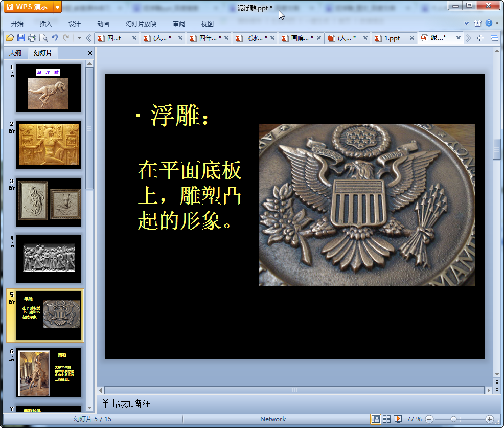Click animation star icon beside slide 6
504x428 pixels.
(12, 359)
